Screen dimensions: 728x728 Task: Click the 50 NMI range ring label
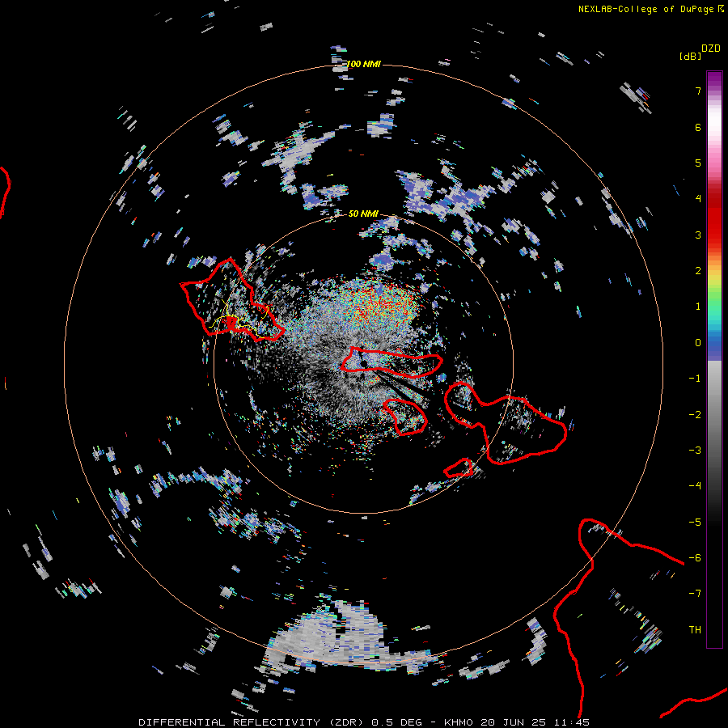pos(363,214)
